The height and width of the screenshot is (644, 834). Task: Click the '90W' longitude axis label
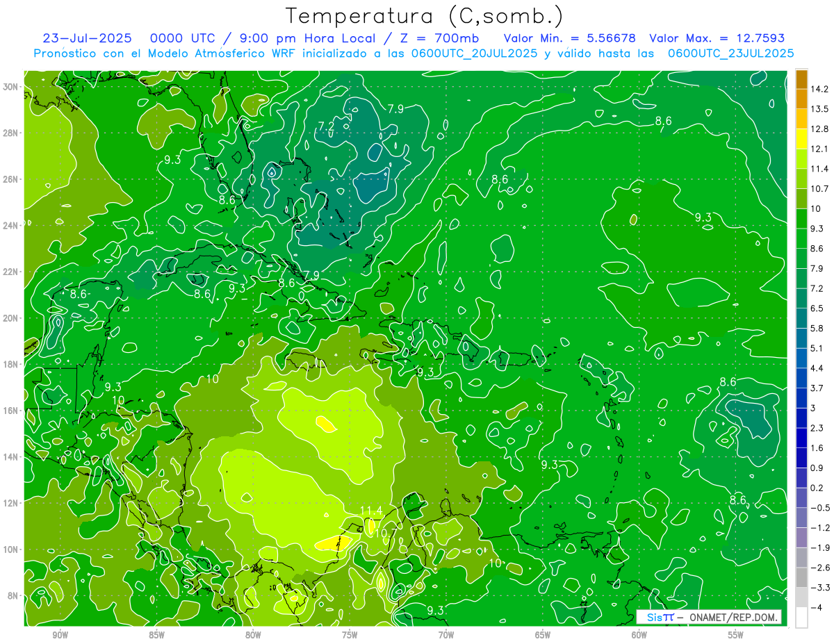[x=60, y=635]
